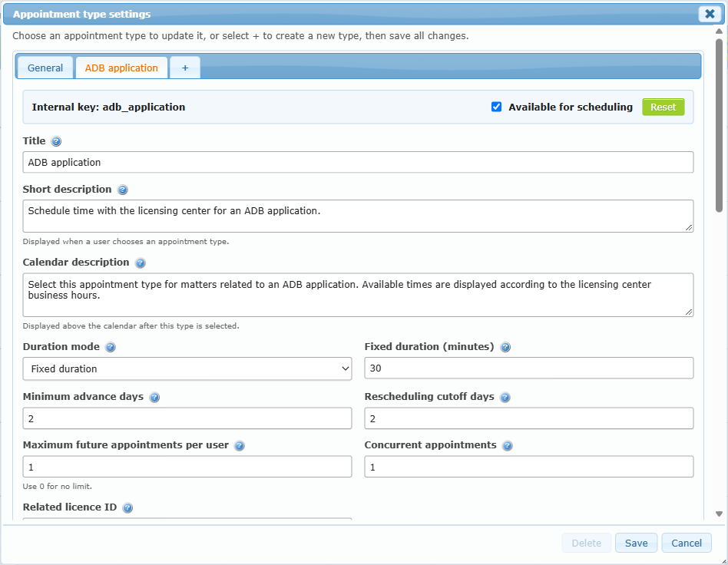Image resolution: width=728 pixels, height=565 pixels.
Task: Click the 'Appointment type settings' title text
Action: coord(81,15)
